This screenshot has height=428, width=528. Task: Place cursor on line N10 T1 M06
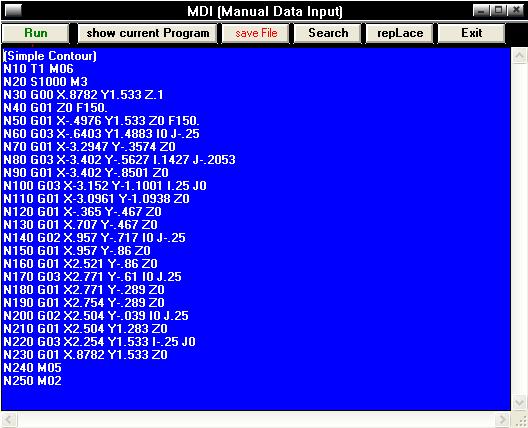(x=38, y=69)
